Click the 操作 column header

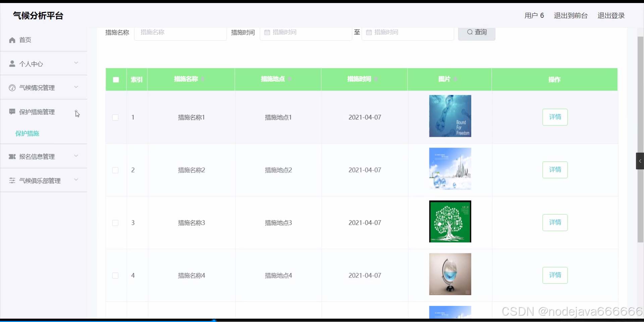point(554,80)
